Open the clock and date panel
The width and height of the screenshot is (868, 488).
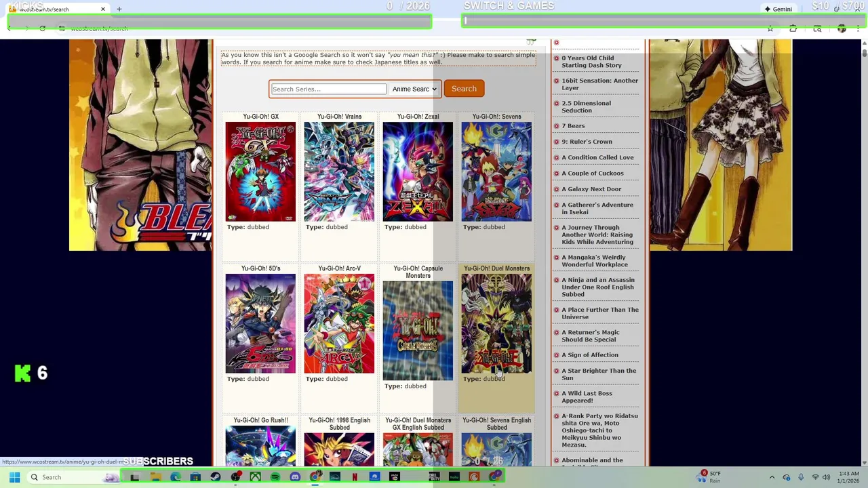pos(849,477)
